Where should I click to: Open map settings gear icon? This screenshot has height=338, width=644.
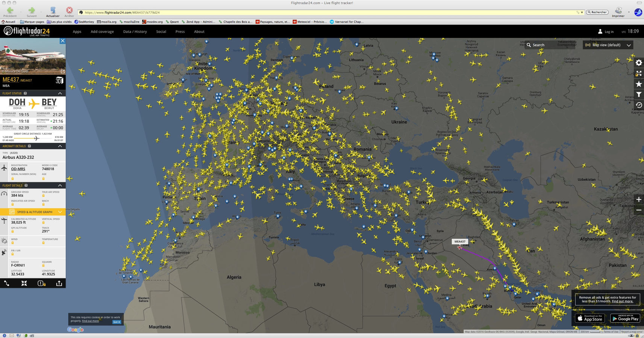[639, 63]
